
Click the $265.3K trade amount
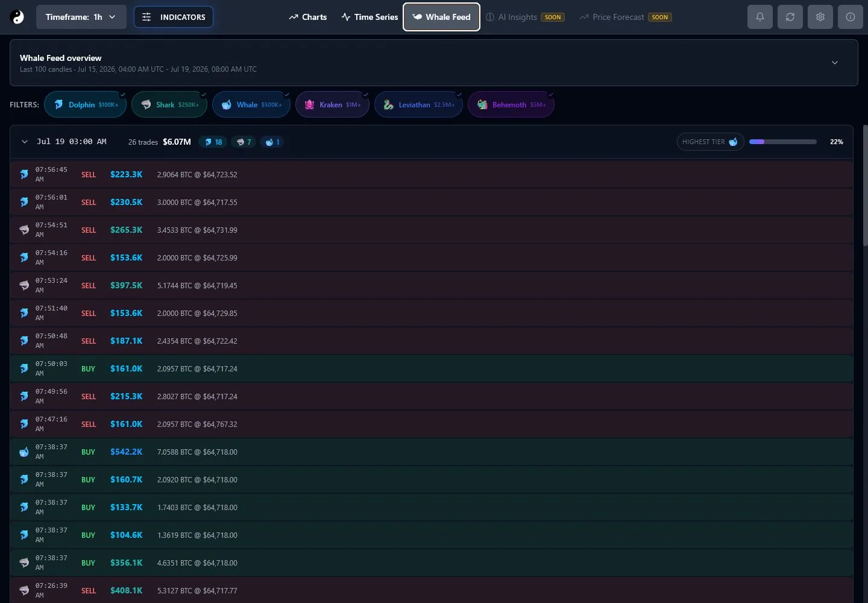tap(126, 230)
